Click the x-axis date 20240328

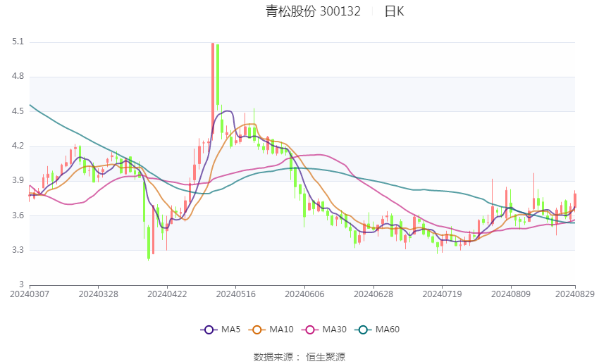98,294
